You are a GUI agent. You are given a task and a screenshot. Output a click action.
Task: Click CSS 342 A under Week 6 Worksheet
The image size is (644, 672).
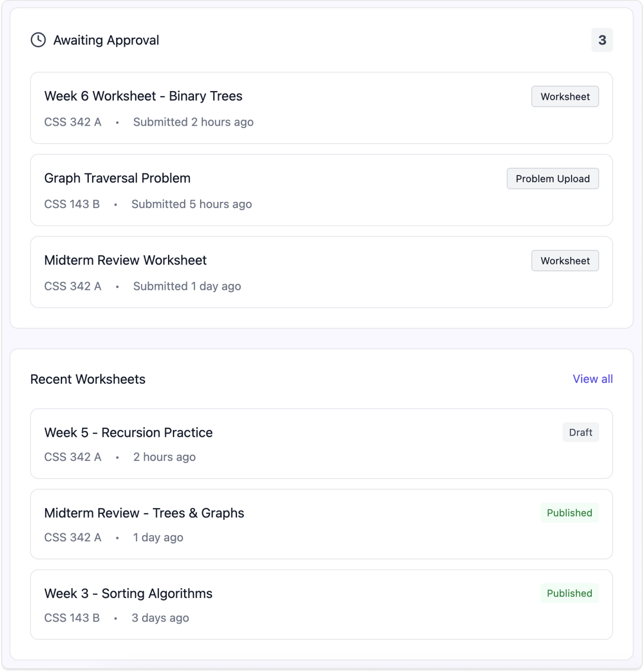pyautogui.click(x=73, y=122)
